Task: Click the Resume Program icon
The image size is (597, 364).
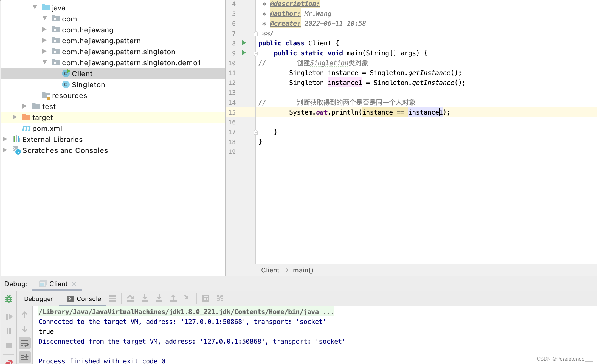Action: 9,317
